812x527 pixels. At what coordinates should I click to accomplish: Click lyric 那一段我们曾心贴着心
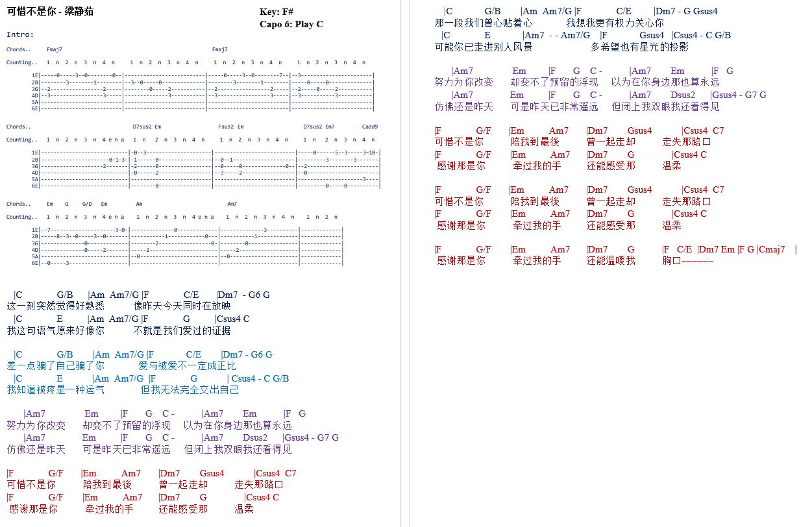484,23
